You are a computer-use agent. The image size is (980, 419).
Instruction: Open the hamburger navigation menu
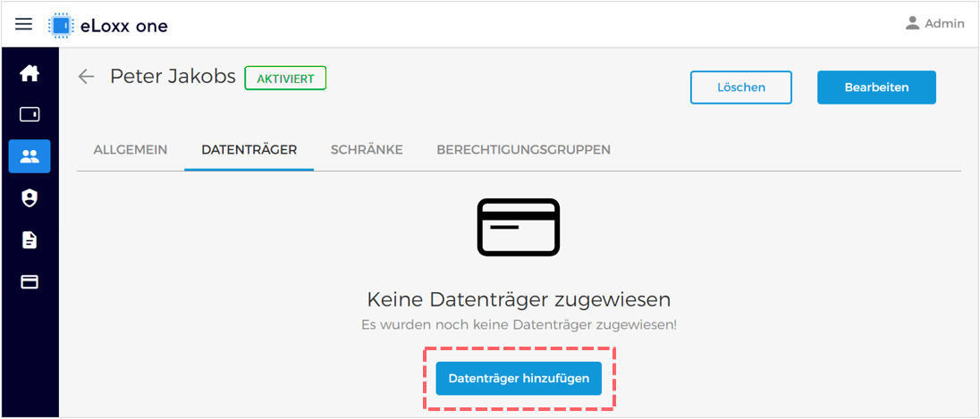tap(24, 24)
